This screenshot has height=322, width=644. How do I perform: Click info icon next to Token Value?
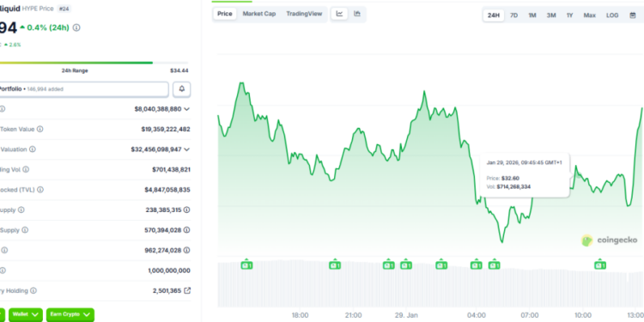pos(39,129)
